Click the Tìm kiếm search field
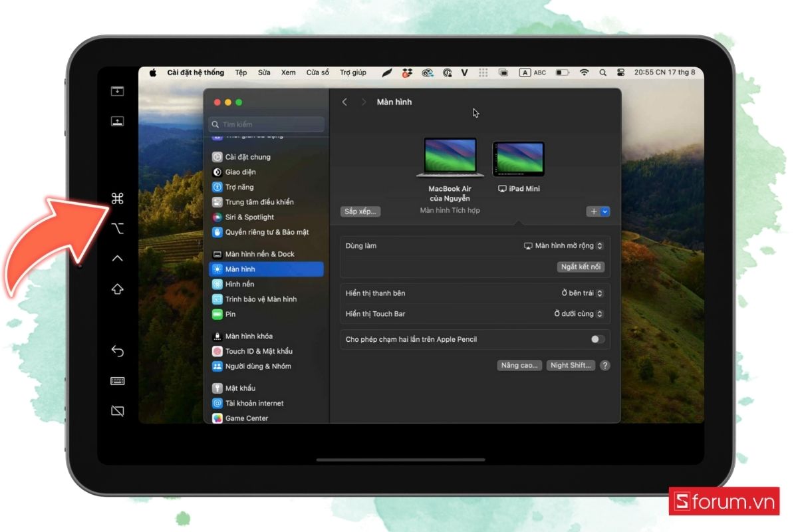The width and height of the screenshot is (798, 532). (267, 124)
